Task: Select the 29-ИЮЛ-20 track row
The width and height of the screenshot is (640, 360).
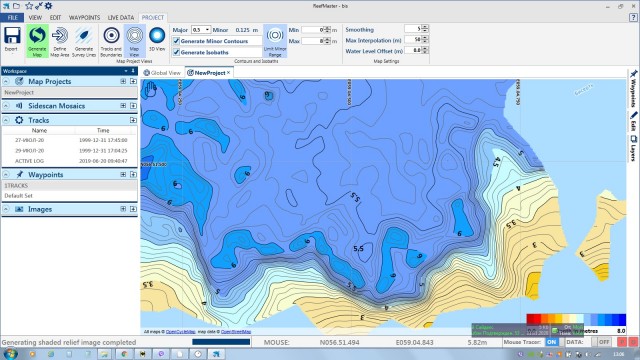Action: point(70,151)
